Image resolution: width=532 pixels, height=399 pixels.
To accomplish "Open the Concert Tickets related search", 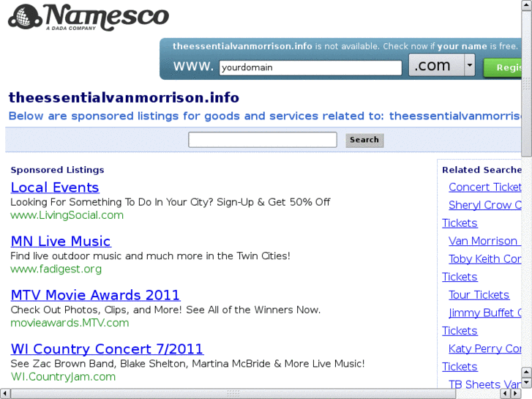I will pyautogui.click(x=485, y=187).
